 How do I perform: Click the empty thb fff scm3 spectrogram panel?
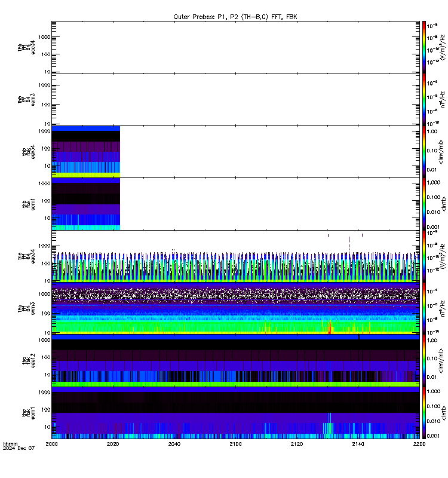(235, 99)
